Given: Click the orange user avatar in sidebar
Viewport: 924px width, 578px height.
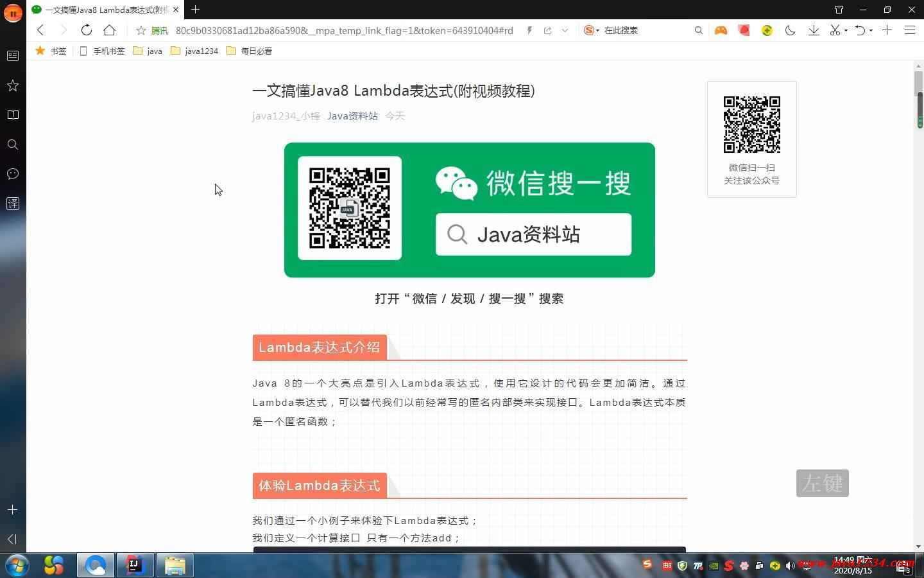Looking at the screenshot, I should (x=13, y=12).
